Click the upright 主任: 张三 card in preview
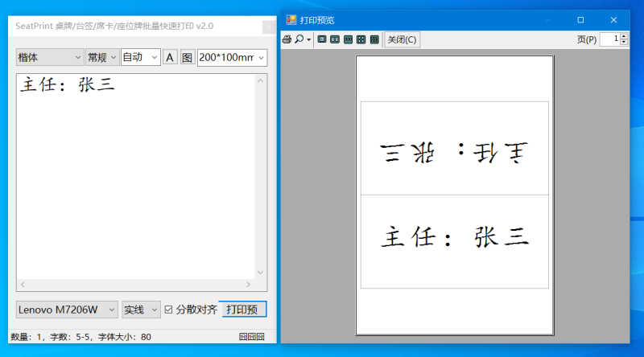The image size is (644, 357). [x=455, y=242]
